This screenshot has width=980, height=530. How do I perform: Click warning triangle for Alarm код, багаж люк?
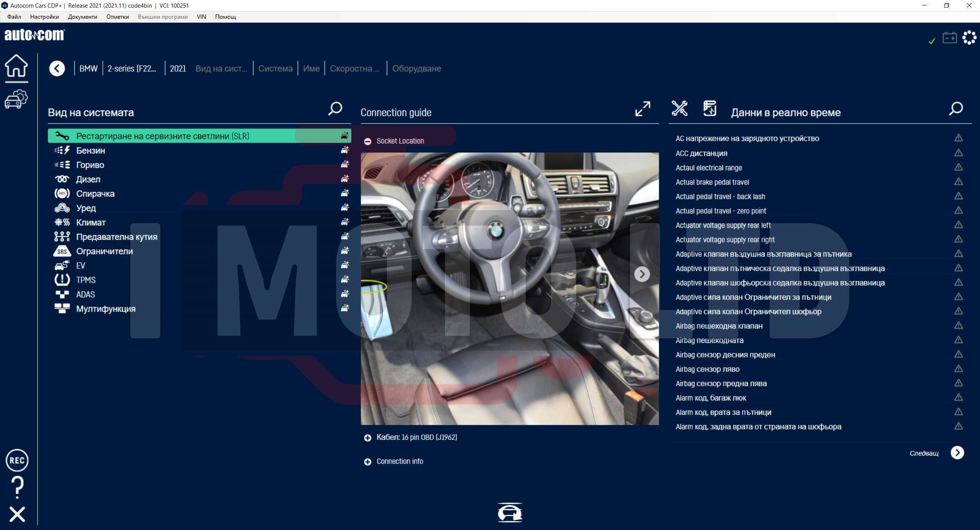pos(959,397)
